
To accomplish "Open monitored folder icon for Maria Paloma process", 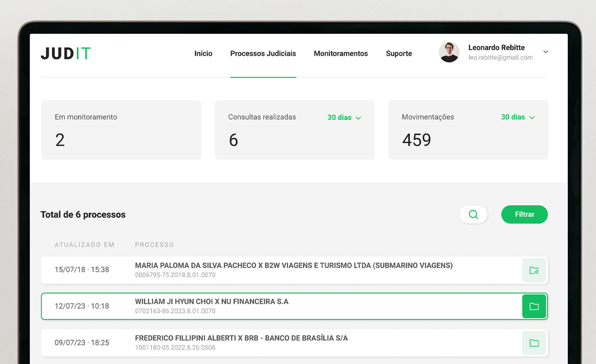I will tap(534, 271).
